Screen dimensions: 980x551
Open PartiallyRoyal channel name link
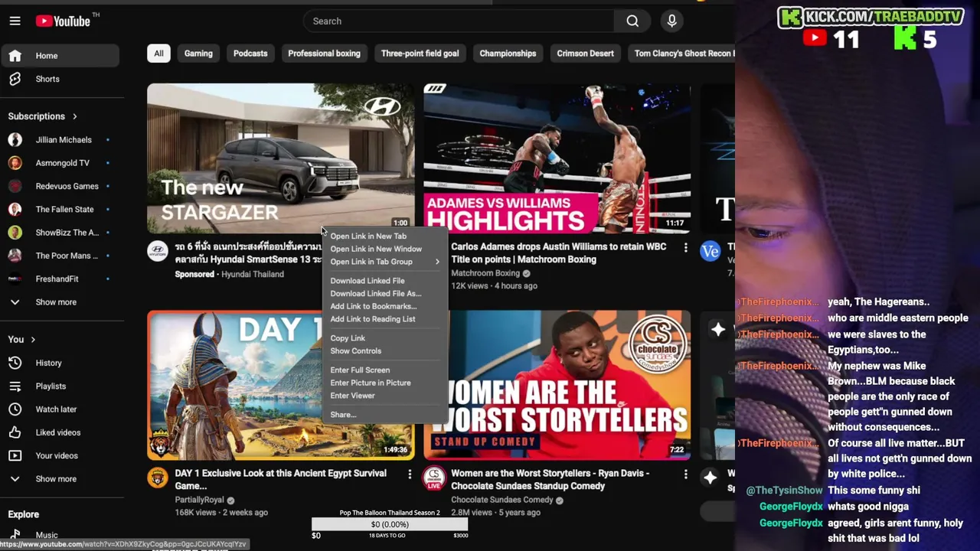tap(199, 500)
